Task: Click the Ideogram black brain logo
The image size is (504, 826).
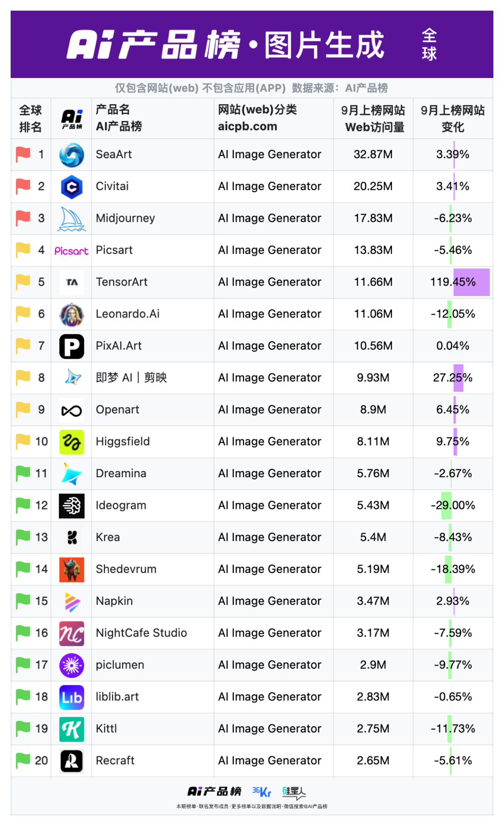Action: pos(71,506)
